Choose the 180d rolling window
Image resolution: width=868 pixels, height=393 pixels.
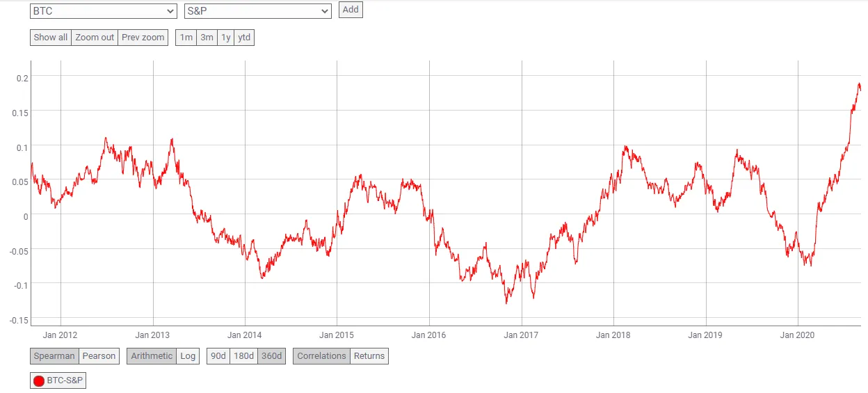pyautogui.click(x=243, y=356)
